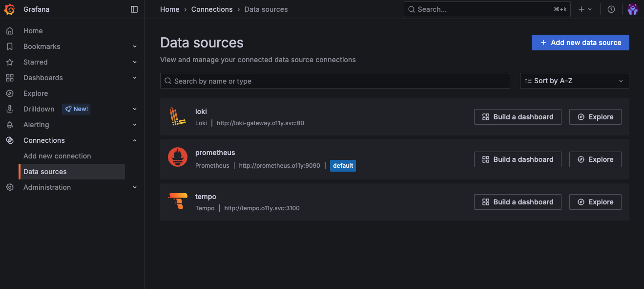Click the default badge on prometheus
The height and width of the screenshot is (289, 644).
pyautogui.click(x=343, y=166)
